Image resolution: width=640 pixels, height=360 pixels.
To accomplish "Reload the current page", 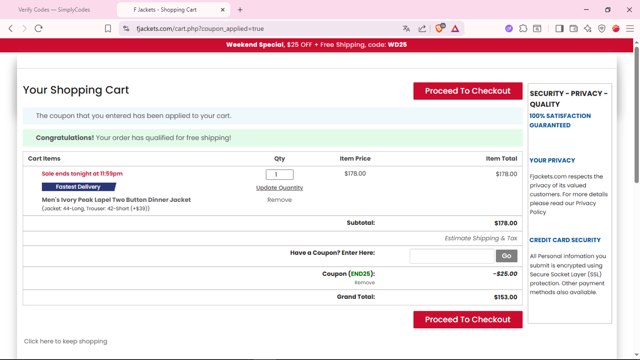I will coord(38,29).
